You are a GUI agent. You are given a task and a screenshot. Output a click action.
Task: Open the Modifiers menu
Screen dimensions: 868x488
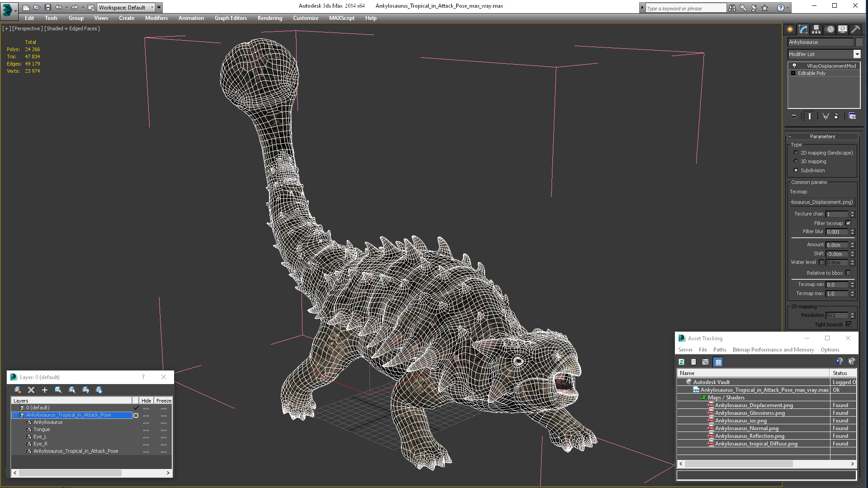(x=156, y=18)
